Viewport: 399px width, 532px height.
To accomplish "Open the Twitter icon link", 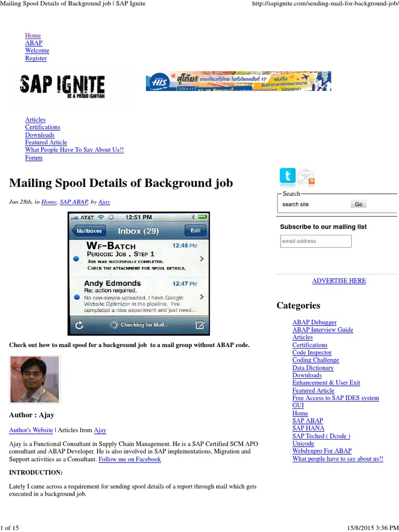I will (287, 177).
